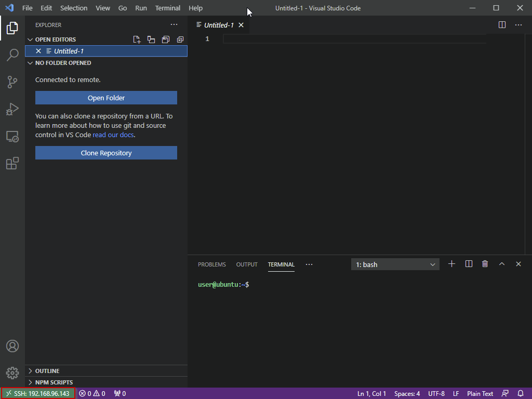Click the Clone Repository button
Image resolution: width=532 pixels, height=399 pixels.
pyautogui.click(x=106, y=153)
